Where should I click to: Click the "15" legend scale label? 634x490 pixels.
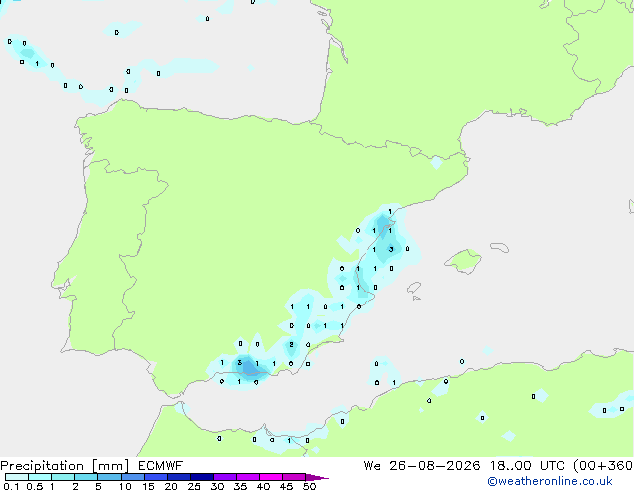click(x=148, y=486)
